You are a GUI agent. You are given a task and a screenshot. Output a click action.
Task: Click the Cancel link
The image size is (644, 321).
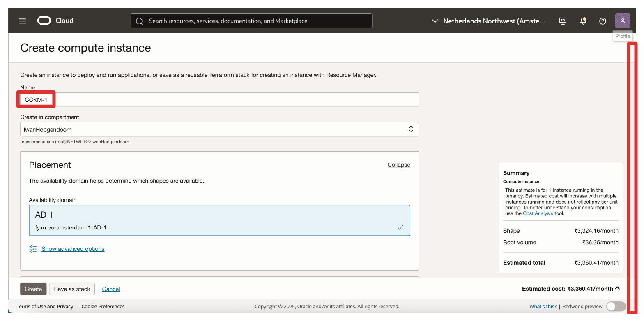point(111,289)
